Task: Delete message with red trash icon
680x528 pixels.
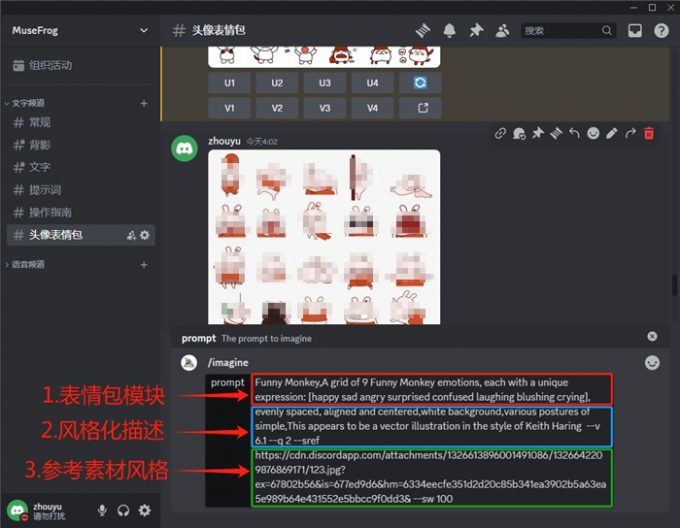Action: (649, 133)
